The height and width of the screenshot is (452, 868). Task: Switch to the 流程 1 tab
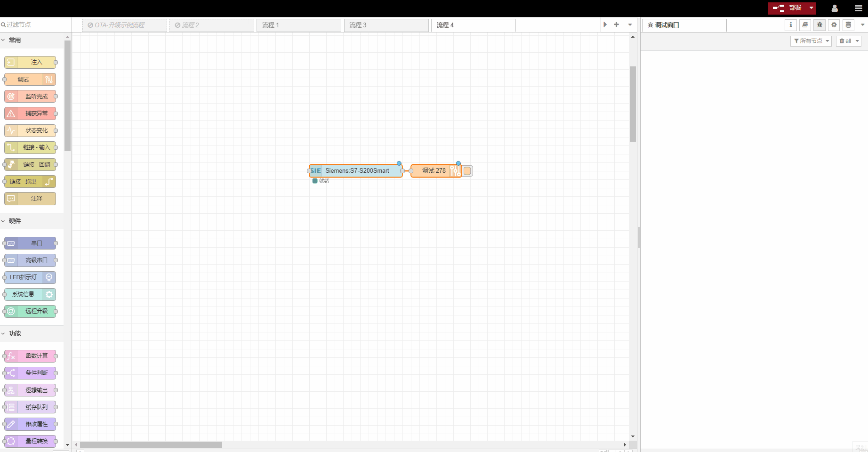[298, 25]
